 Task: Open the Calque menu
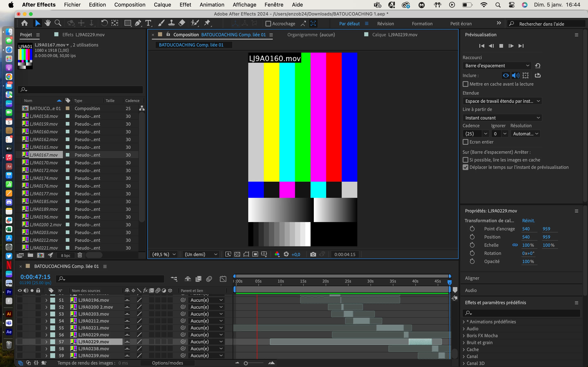click(162, 5)
